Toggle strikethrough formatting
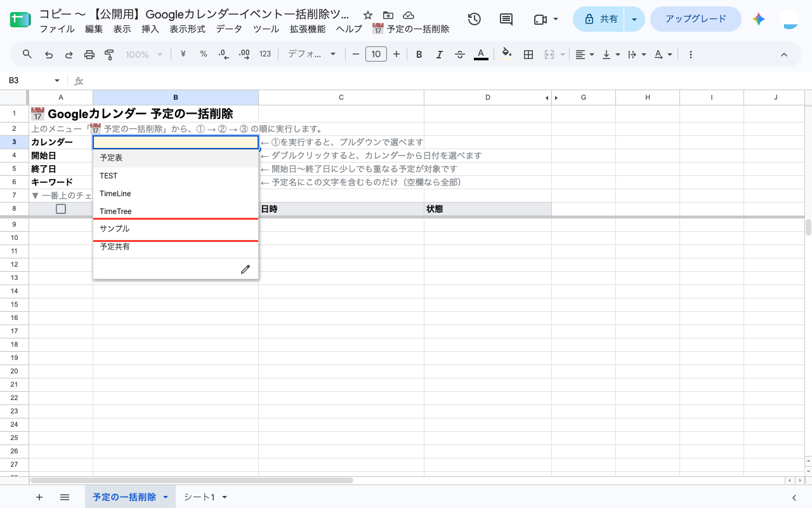Image resolution: width=812 pixels, height=508 pixels. [x=460, y=55]
